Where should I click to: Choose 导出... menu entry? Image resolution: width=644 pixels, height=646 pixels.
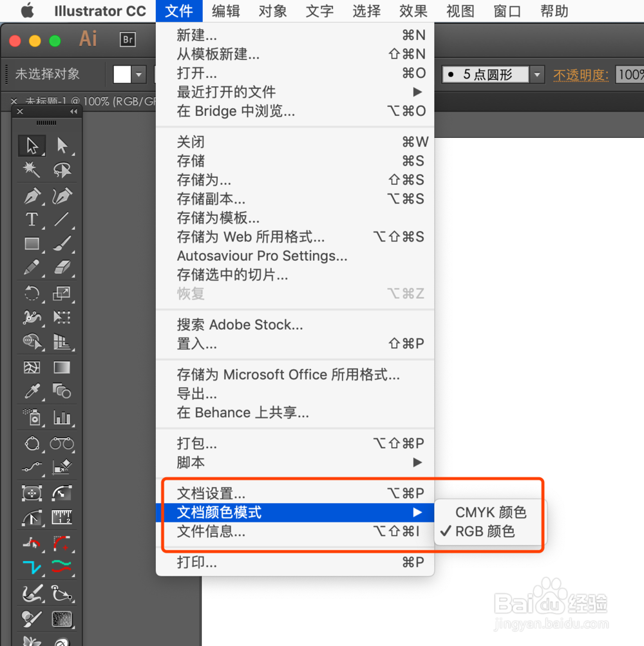point(295,394)
